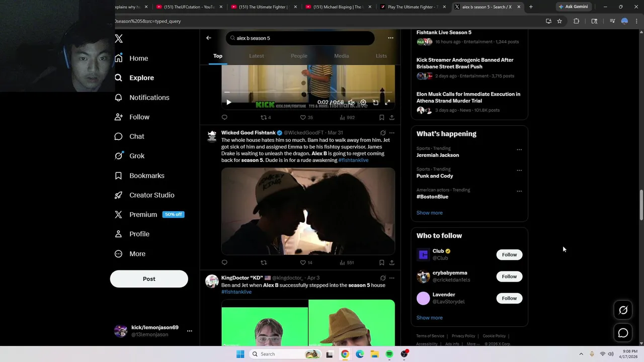This screenshot has width=644, height=362.
Task: Open more options for Jeremiah Jackson trend
Action: tap(519, 149)
